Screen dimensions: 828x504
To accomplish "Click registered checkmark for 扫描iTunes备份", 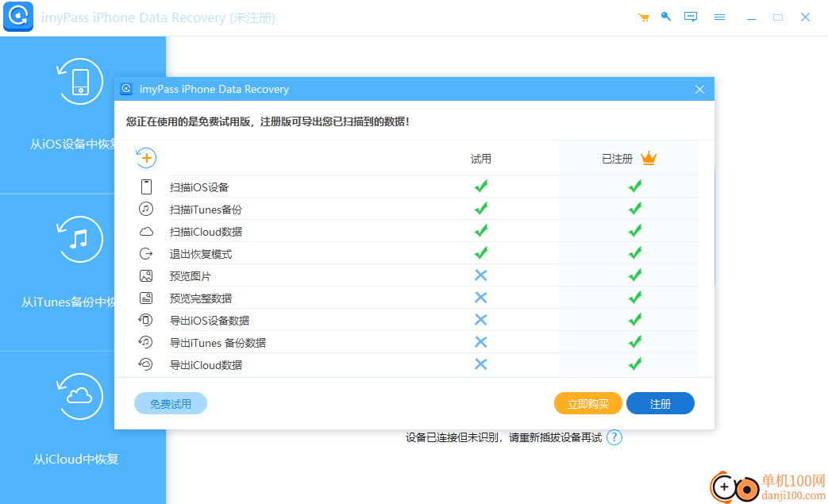I will [x=635, y=209].
